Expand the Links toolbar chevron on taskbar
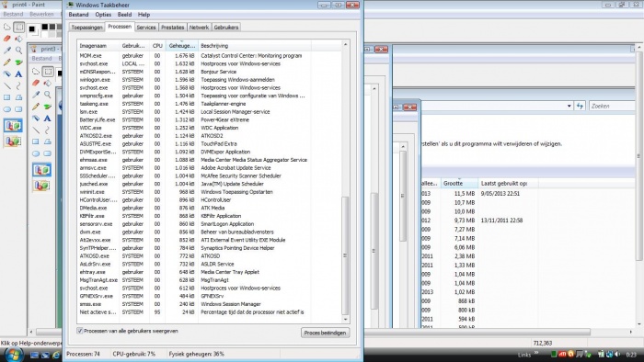 point(536,353)
